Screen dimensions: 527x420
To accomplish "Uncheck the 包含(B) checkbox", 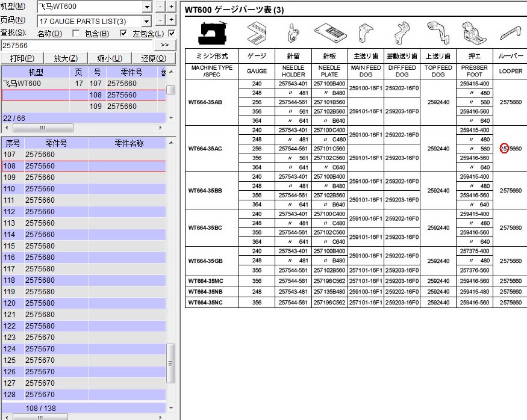I will tap(123, 34).
